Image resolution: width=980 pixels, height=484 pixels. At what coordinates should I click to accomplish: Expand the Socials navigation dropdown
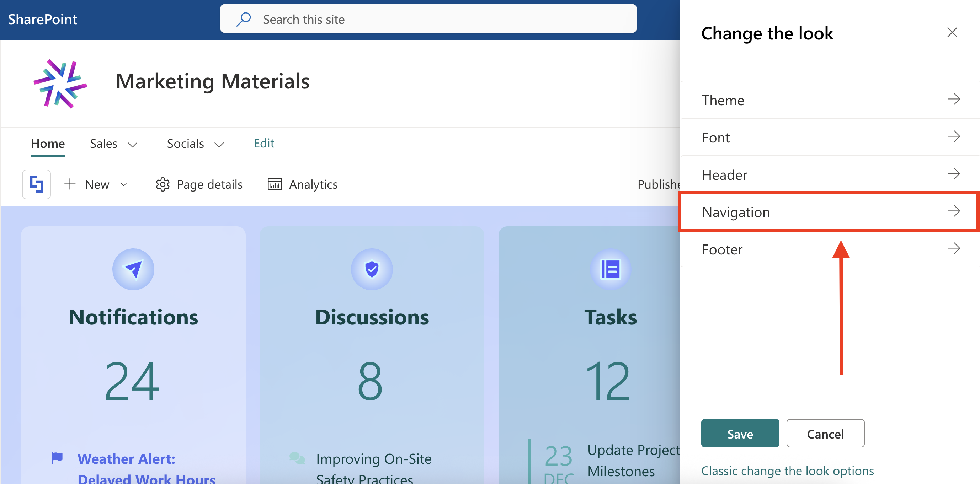click(x=219, y=145)
